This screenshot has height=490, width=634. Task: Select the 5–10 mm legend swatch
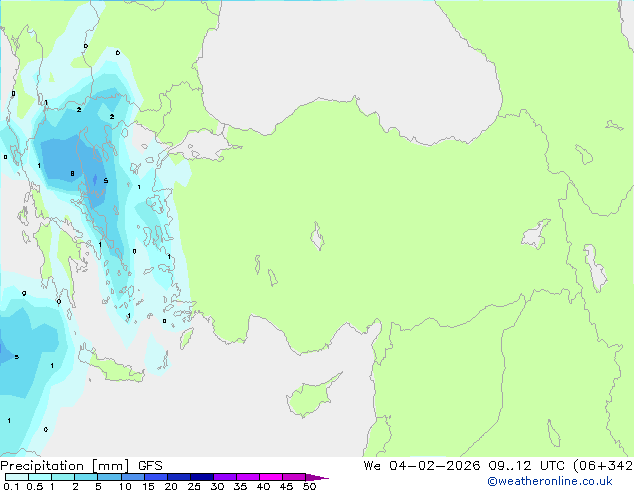tap(109, 477)
